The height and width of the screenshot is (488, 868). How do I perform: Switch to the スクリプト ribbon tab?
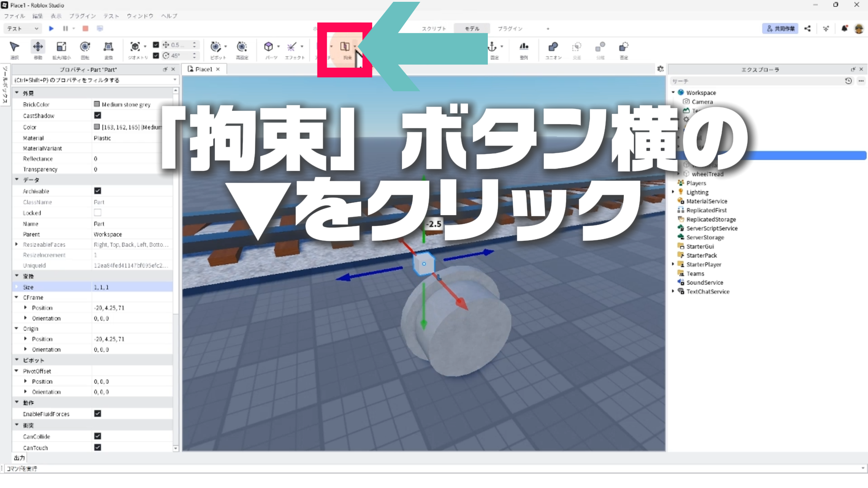[434, 28]
